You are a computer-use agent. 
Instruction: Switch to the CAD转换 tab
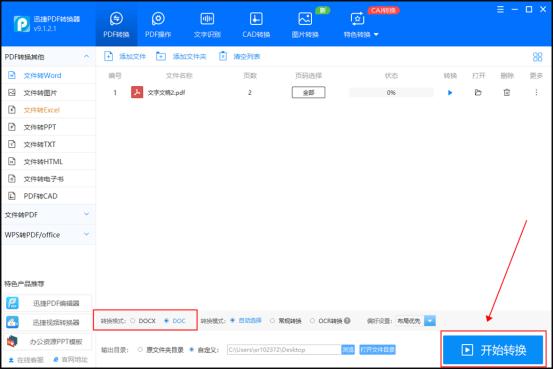[256, 25]
